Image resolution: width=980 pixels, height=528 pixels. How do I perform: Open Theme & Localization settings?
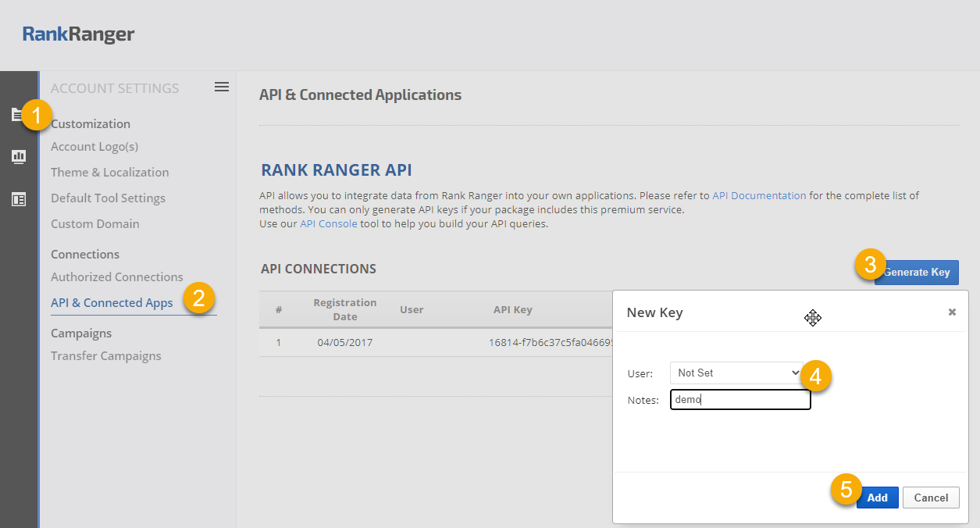pyautogui.click(x=110, y=173)
